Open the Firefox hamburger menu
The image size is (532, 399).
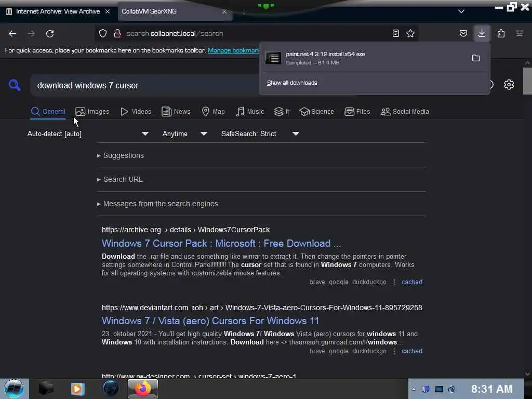[520, 33]
